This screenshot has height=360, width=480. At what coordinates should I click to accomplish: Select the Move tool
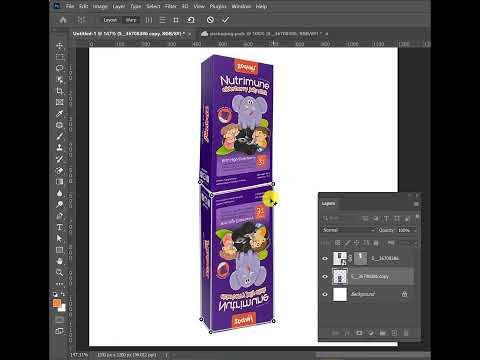coord(60,46)
